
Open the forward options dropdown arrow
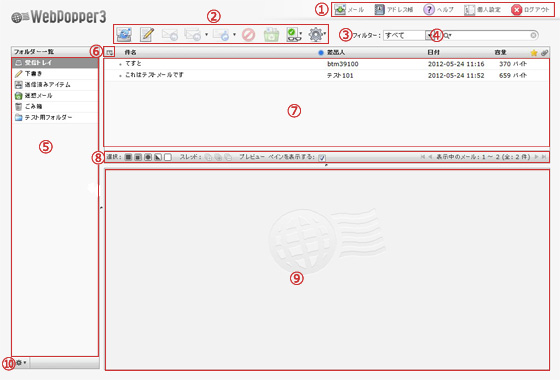pos(234,35)
